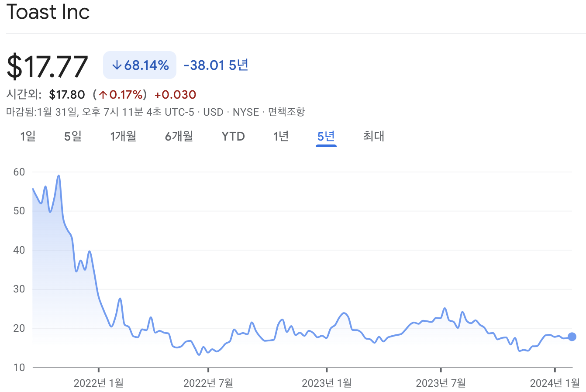The height and width of the screenshot is (392, 586).
Task: Select the 1개월 chart view
Action: point(124,136)
